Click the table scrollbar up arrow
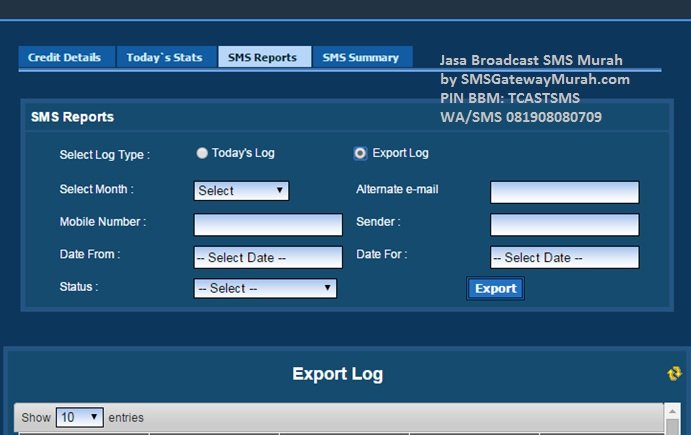This screenshot has width=691, height=435. click(x=672, y=411)
